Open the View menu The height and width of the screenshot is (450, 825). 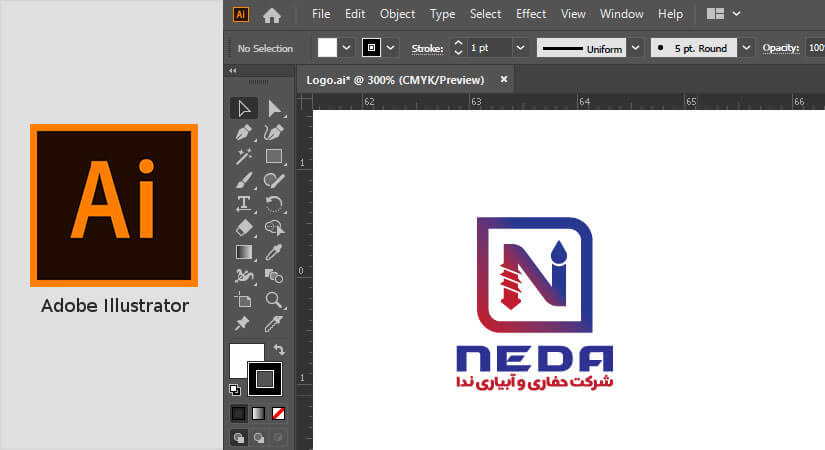tap(573, 14)
